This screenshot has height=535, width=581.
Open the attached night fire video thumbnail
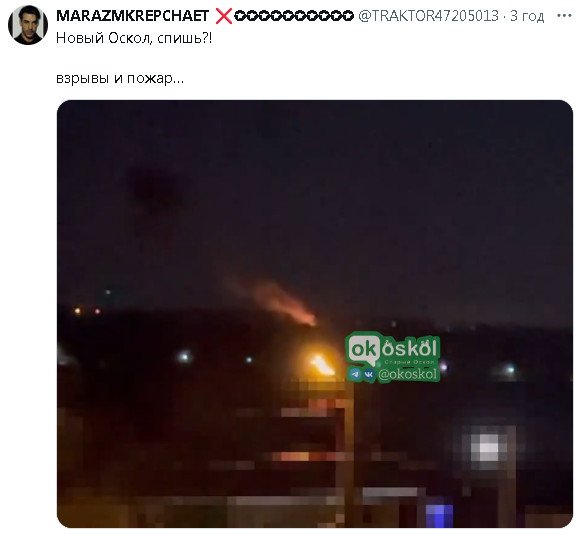(315, 314)
